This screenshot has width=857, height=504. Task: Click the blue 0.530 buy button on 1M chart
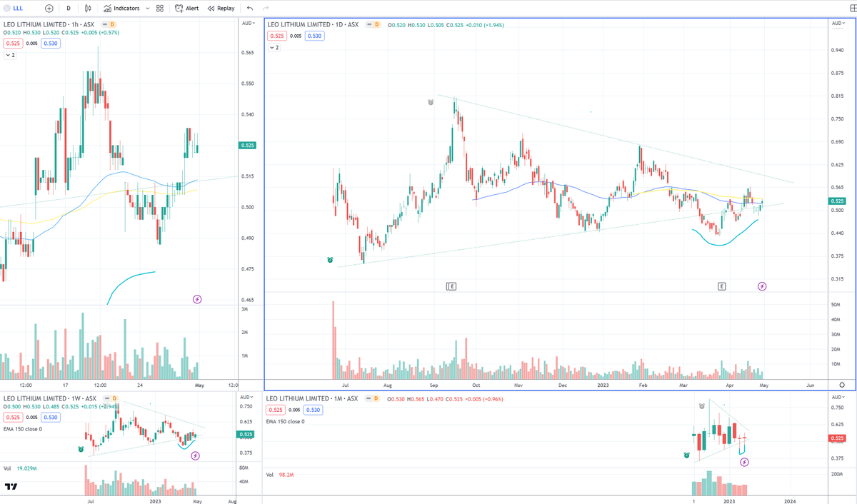tap(313, 410)
